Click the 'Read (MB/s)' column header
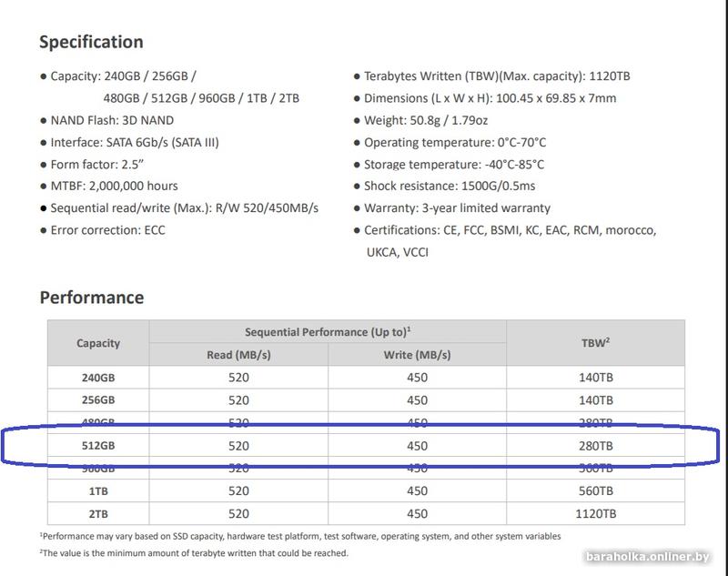This screenshot has width=728, height=576. coord(238,355)
